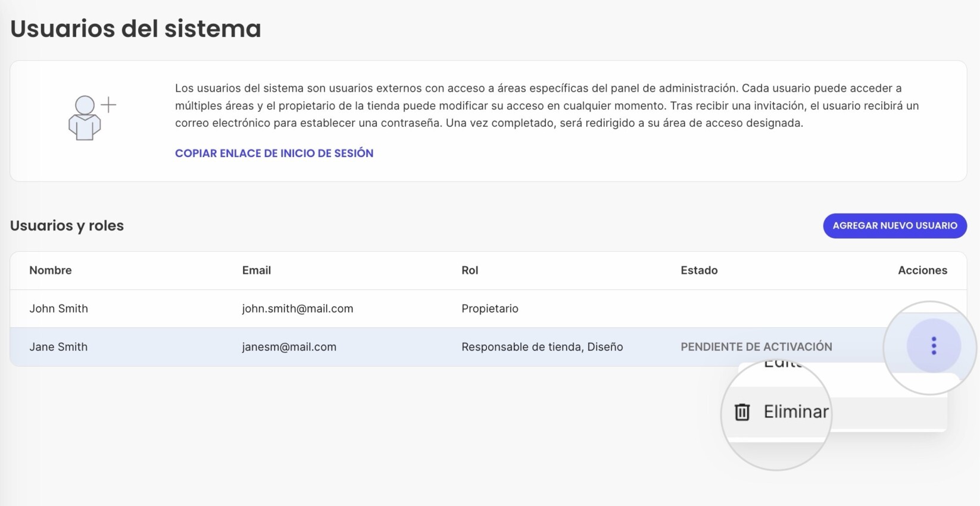The width and height of the screenshot is (980, 506).
Task: Click the Nombre column header
Action: tap(51, 270)
